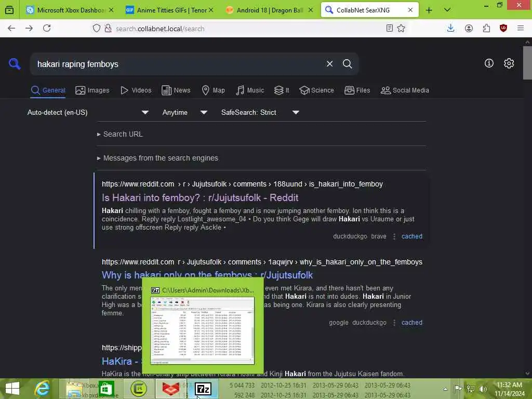This screenshot has width=532, height=399.
Task: Submit search using the magnifier button
Action: pos(347,64)
